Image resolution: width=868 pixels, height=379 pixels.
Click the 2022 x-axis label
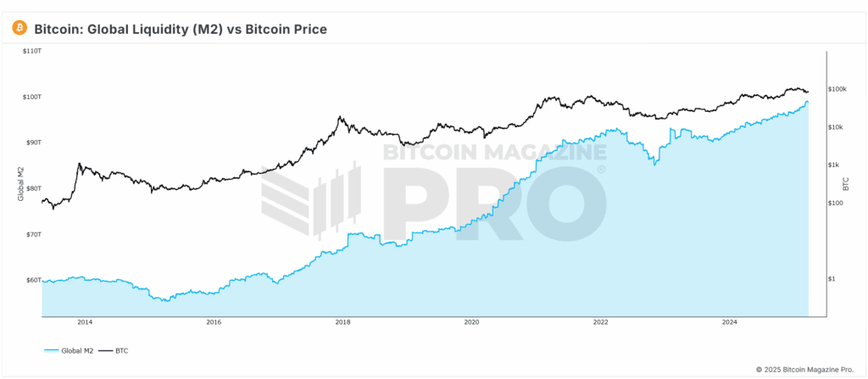[x=600, y=322]
